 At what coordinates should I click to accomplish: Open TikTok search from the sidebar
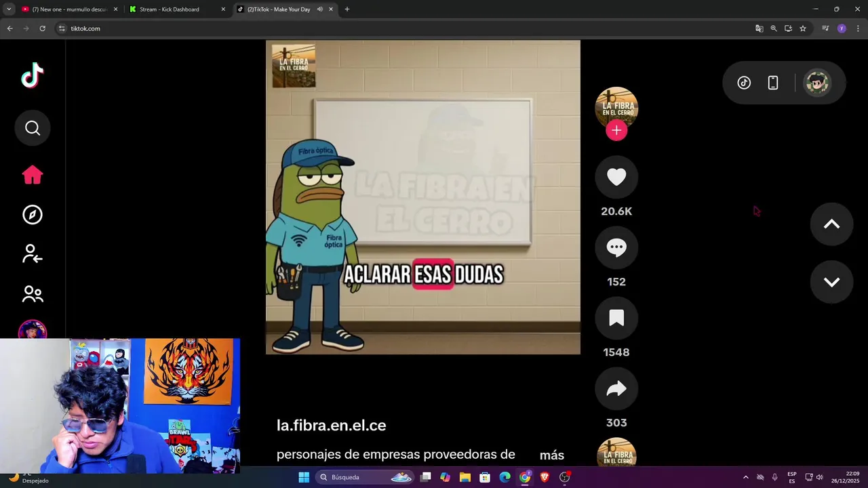point(33,128)
